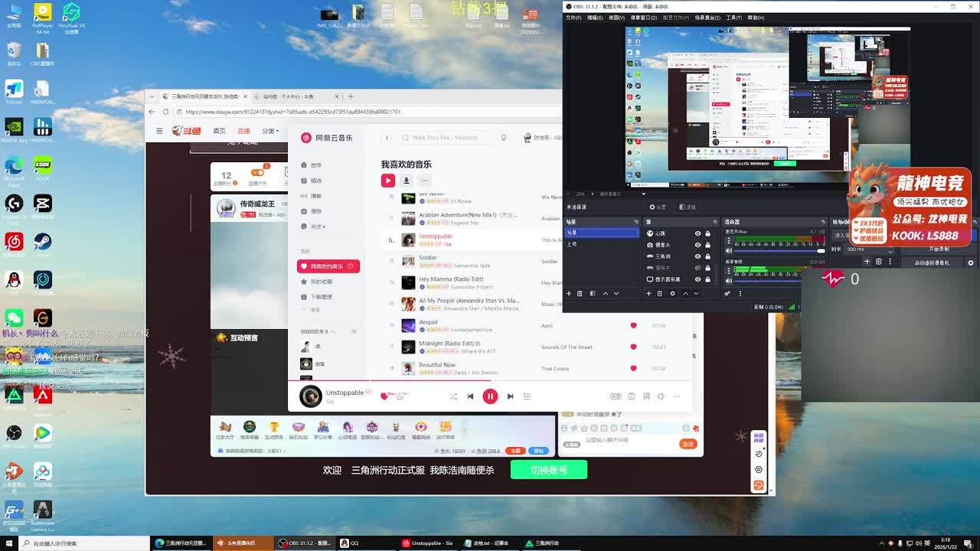Toggle visibility of 显示器采集 source
The height and width of the screenshot is (551, 980).
click(x=697, y=279)
